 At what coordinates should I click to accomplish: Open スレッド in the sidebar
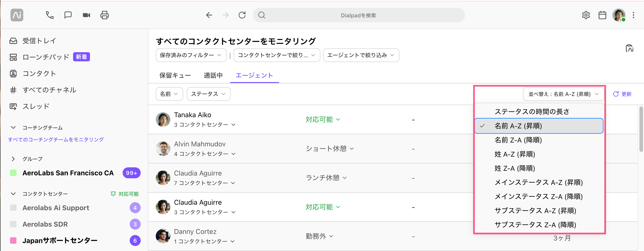29,106
